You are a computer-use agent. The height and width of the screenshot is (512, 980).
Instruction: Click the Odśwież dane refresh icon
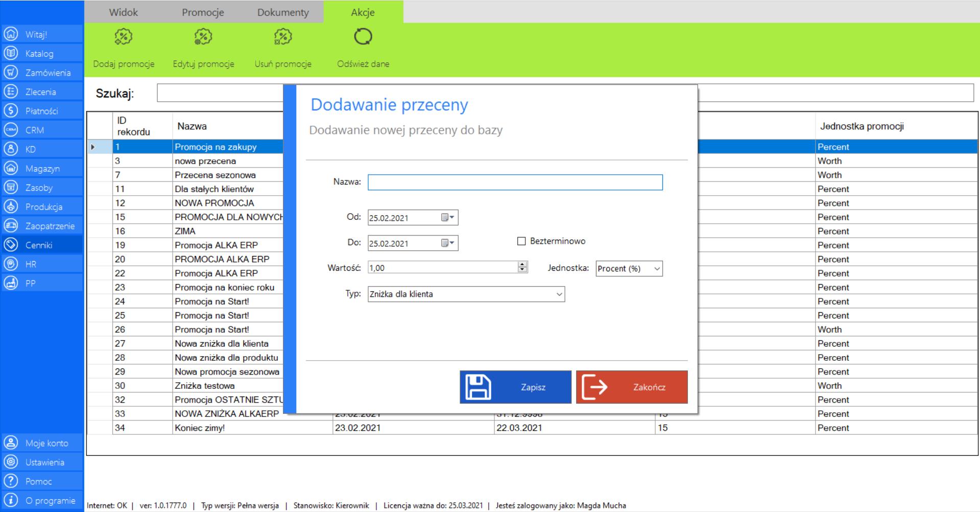pos(363,37)
